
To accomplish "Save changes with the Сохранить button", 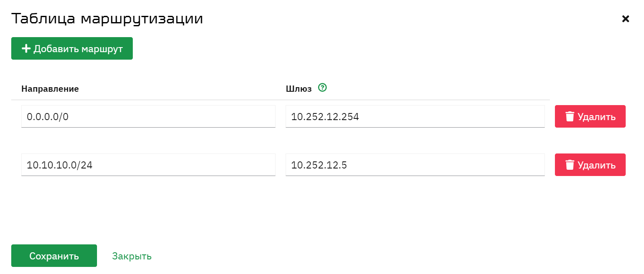I will [54, 256].
